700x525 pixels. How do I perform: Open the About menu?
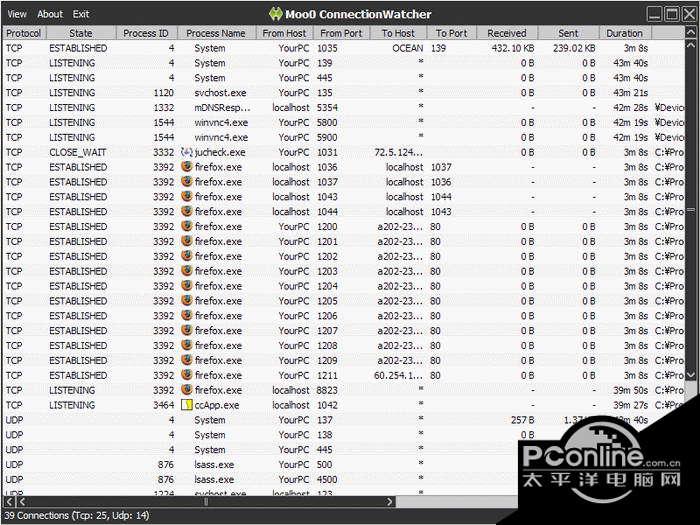(50, 14)
